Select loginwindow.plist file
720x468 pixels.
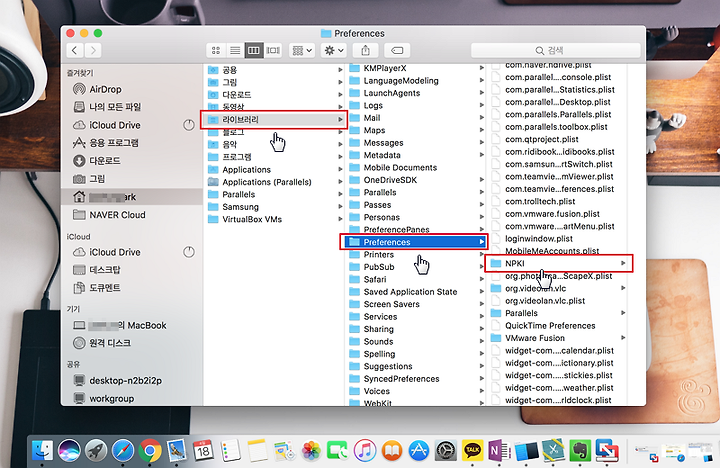pos(558,238)
